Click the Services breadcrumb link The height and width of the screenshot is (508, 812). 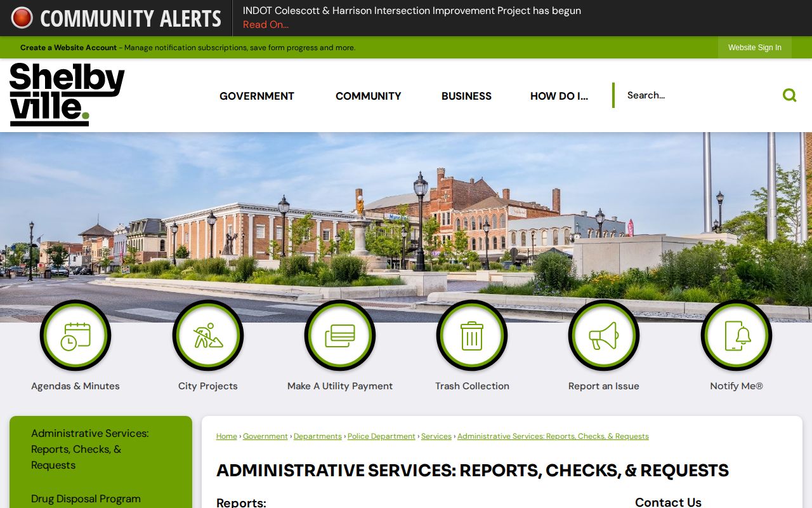436,436
